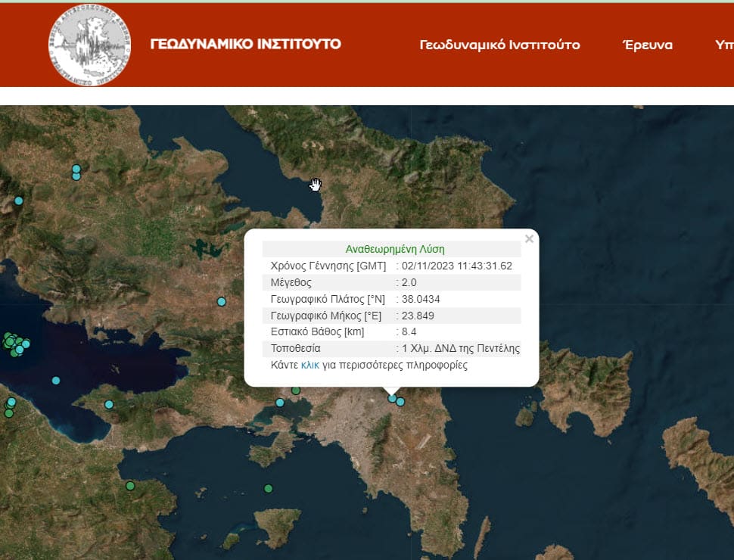Click the earthquake marker under the popup pointer
The width and height of the screenshot is (734, 560).
tap(392, 399)
